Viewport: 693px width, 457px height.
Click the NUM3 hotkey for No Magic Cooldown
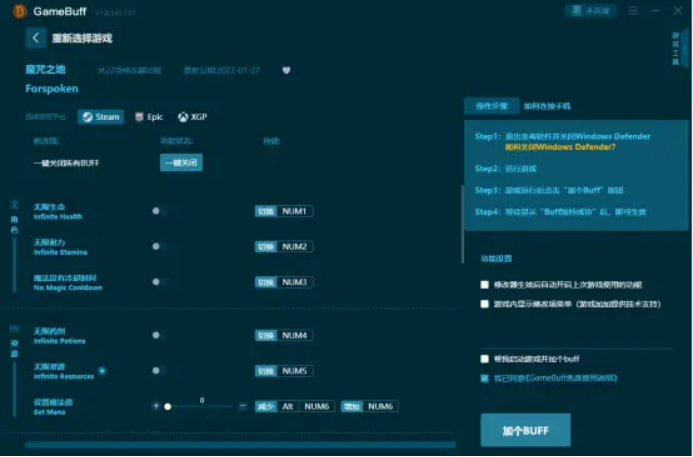click(x=284, y=282)
